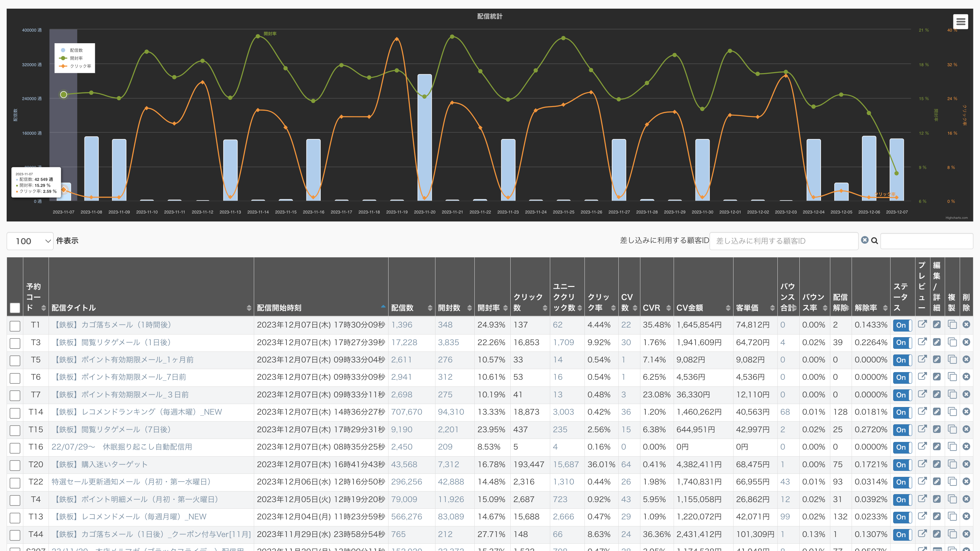Open 【鉄板】カゴ落ちメール（1時間後） delivery link
This screenshot has width=980, height=551.
coord(114,325)
